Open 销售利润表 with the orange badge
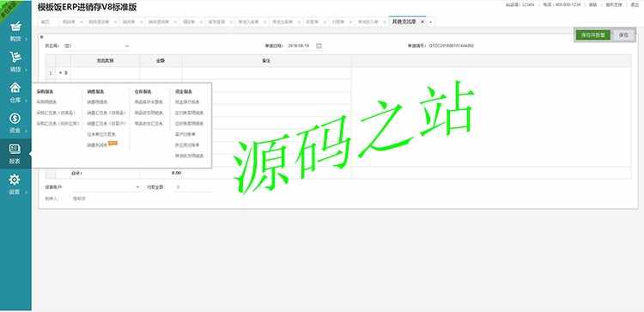The width and height of the screenshot is (644, 312). [97, 145]
